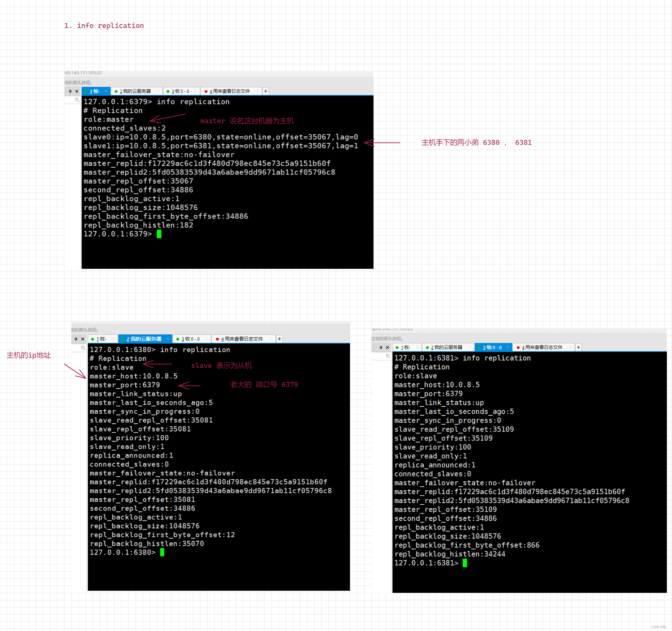The height and width of the screenshot is (631, 672).
Task: Close tab '1 牧-' in the 6381 window
Action: click(418, 347)
